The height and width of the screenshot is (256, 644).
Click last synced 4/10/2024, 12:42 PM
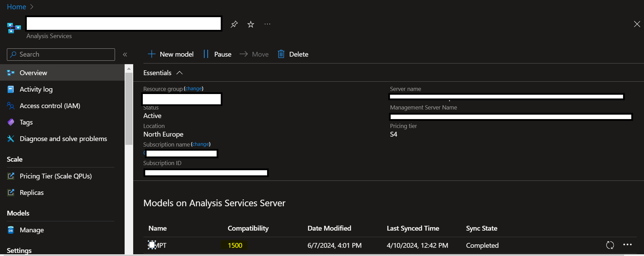point(417,245)
